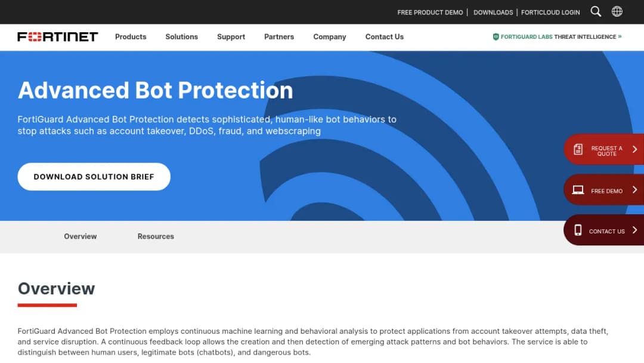Open the FortiCloud Login link

(x=550, y=13)
